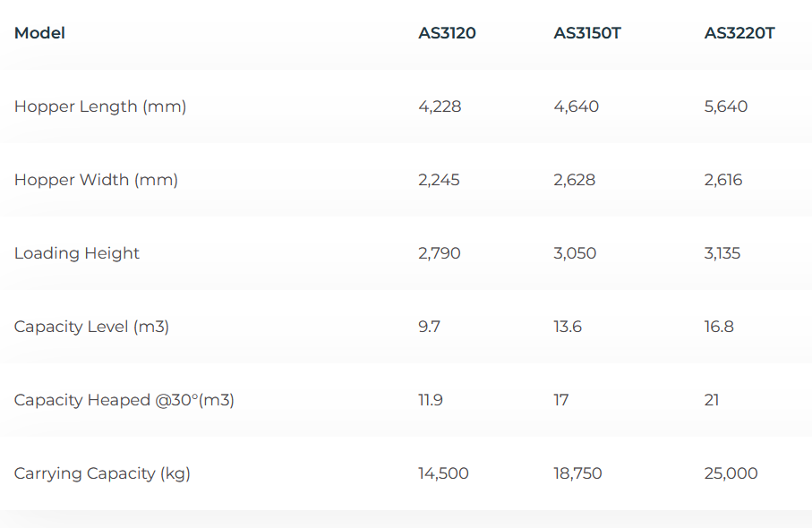Screen dimensions: 812x528
Task: Click the 25,000 carrying capacity value
Action: point(731,473)
